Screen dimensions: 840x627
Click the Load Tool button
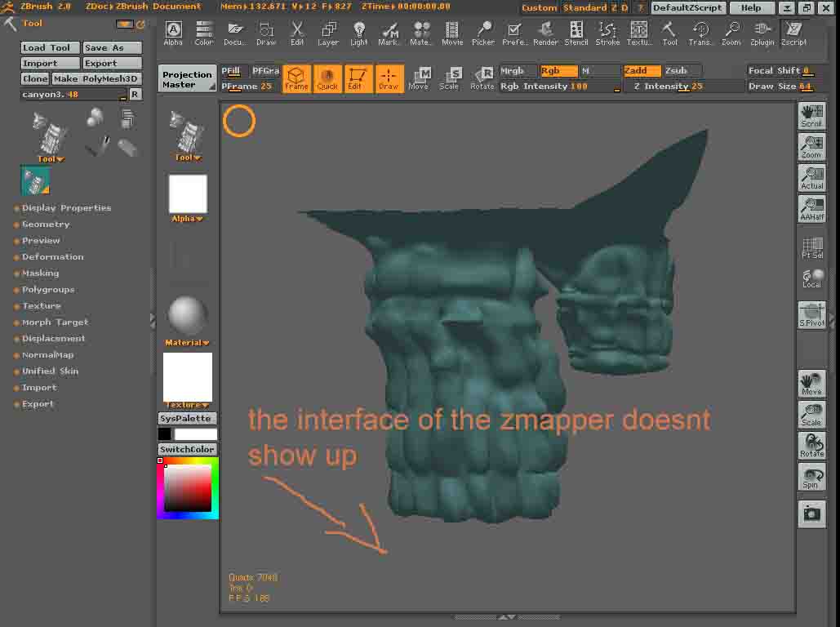49,47
